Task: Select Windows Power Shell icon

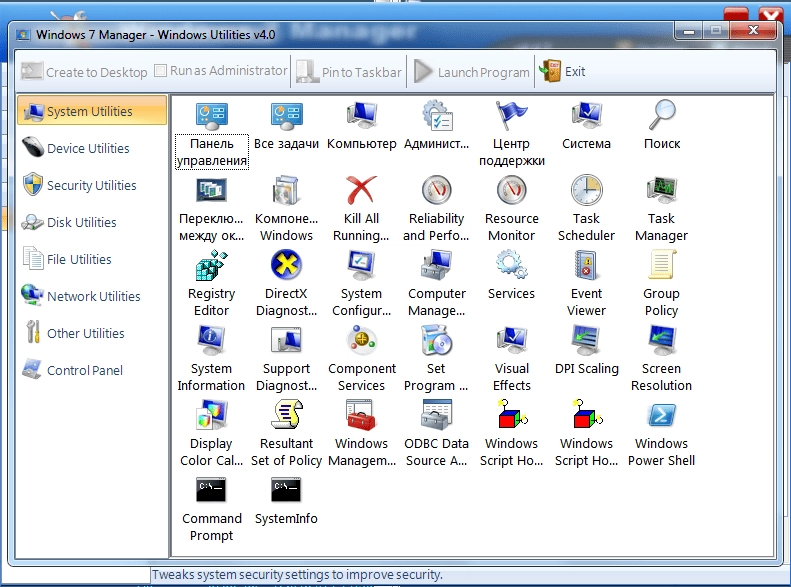Action: [x=662, y=416]
